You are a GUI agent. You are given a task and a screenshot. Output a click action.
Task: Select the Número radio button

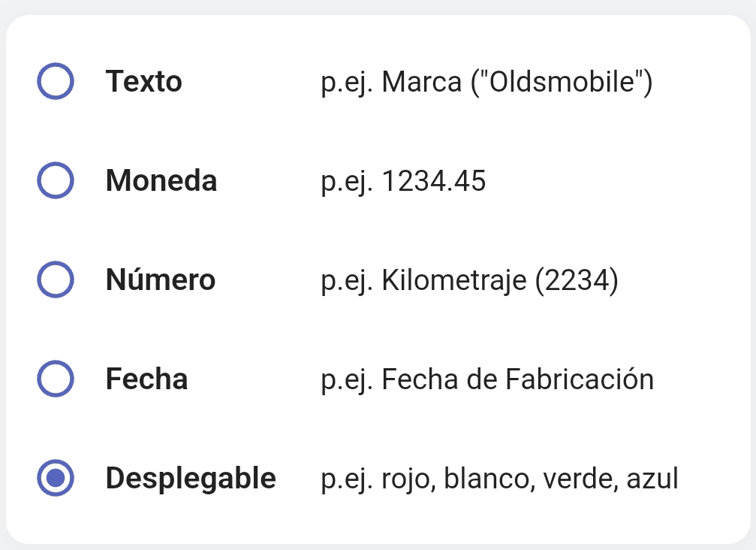(56, 280)
